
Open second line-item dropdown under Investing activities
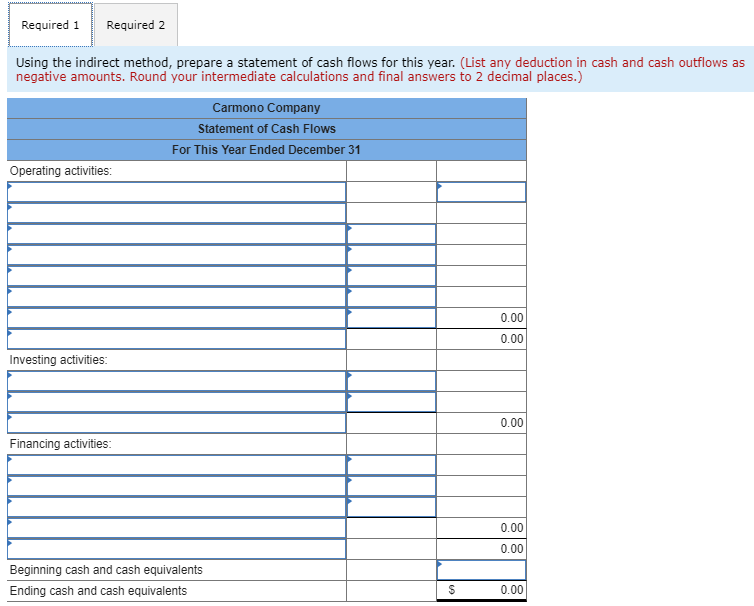point(176,402)
